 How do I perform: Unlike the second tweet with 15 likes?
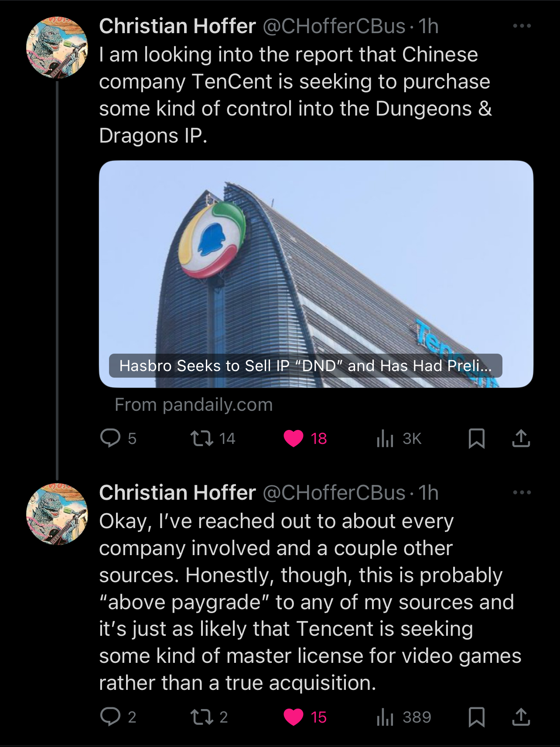coord(294,716)
